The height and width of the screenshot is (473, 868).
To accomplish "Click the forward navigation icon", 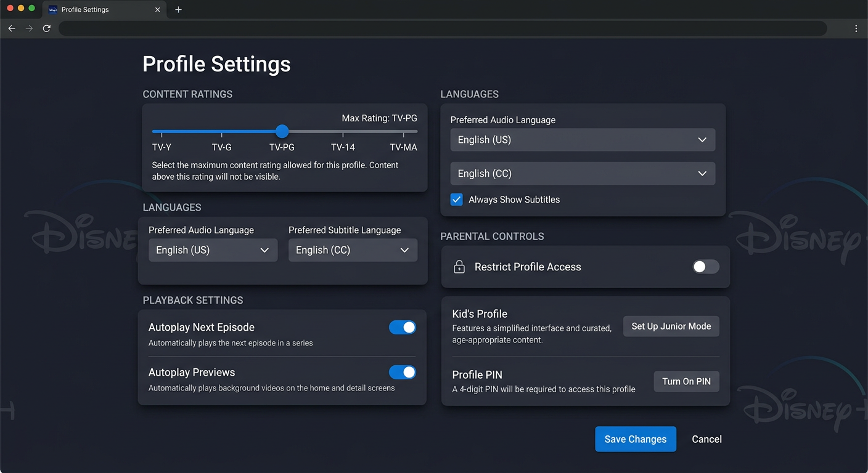I will click(x=28, y=28).
